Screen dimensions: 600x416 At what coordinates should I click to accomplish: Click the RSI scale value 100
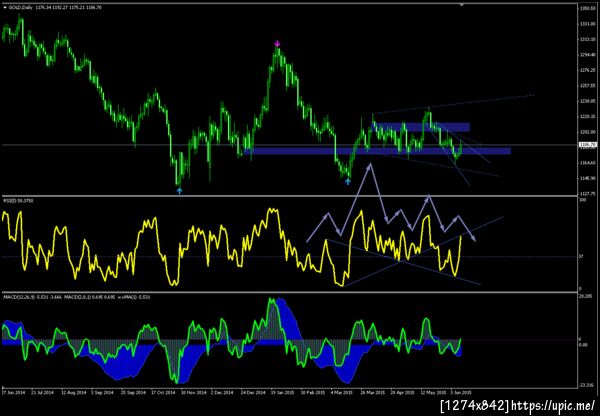584,200
